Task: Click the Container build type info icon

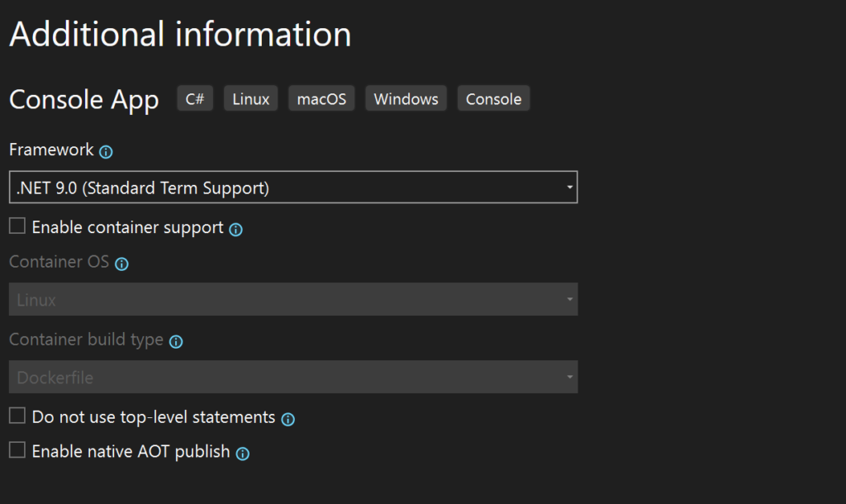Action: coord(176,342)
